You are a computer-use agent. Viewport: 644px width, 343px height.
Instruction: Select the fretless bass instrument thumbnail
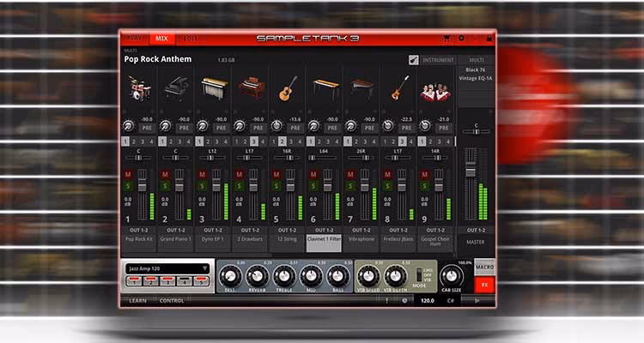click(x=399, y=87)
